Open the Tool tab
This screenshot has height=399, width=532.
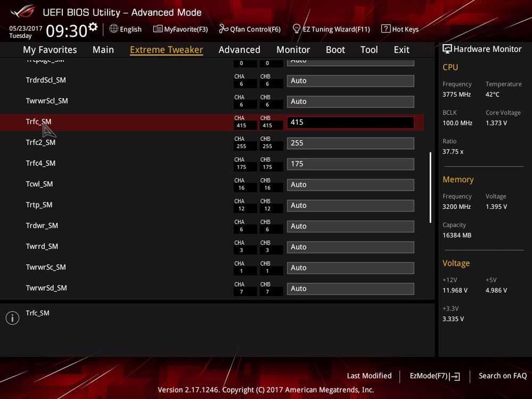369,50
